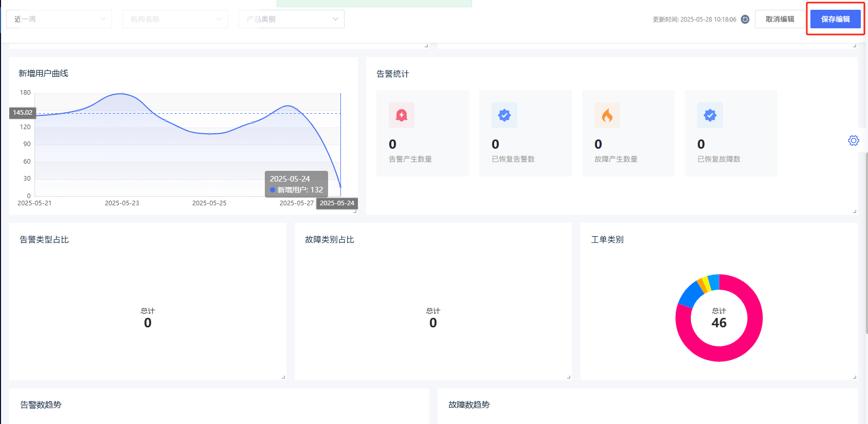Viewport: 868px width, 424px height.
Task: Click the orange fault flame icon
Action: [607, 115]
